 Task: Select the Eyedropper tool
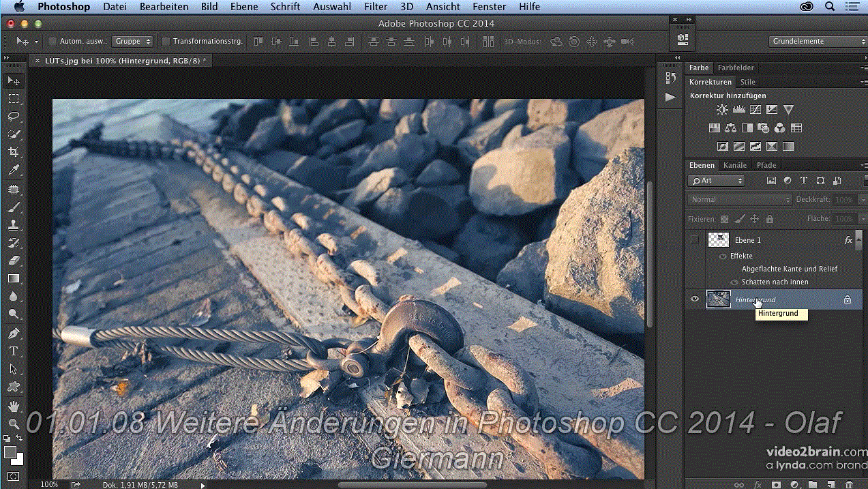[x=13, y=170]
